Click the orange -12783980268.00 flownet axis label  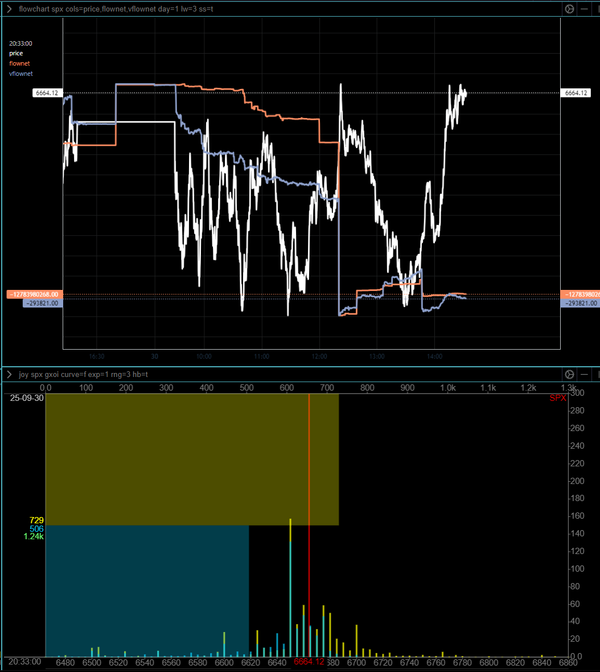pos(35,294)
